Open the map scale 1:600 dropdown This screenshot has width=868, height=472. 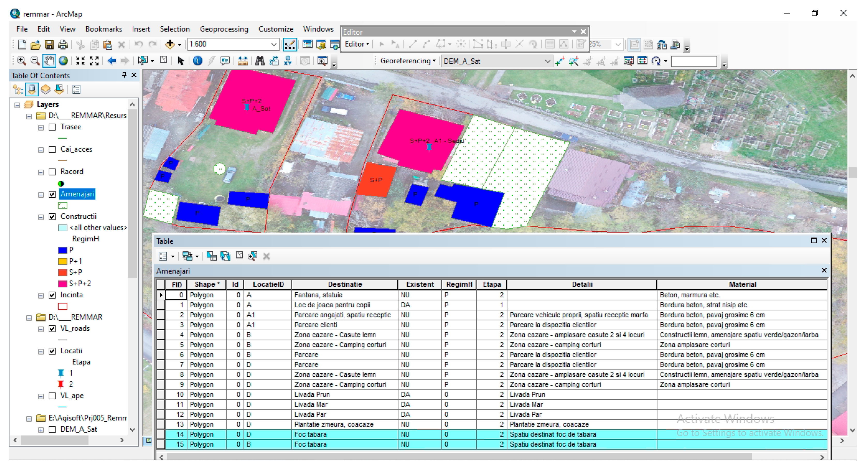[274, 44]
